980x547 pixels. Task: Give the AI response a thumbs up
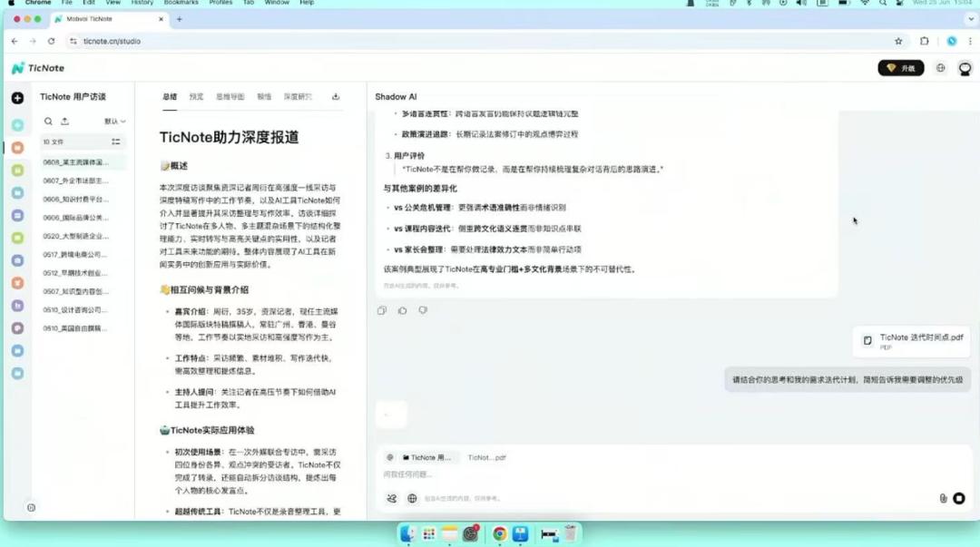tap(403, 310)
